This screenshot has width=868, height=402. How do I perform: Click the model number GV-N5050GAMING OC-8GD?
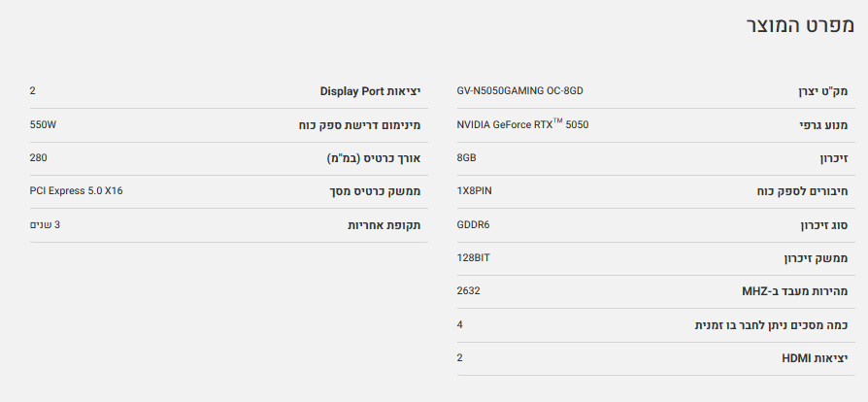point(519,91)
